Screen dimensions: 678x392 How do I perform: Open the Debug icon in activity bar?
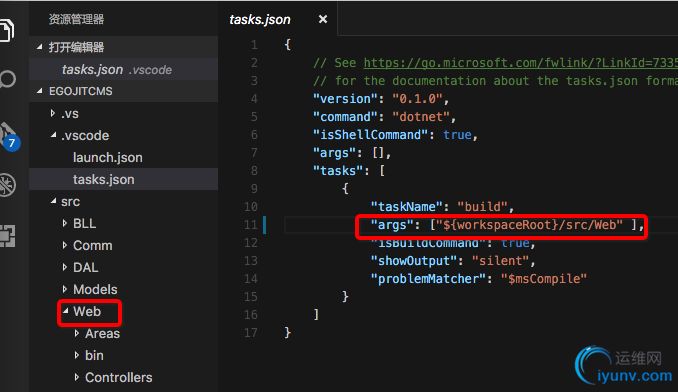(7, 185)
